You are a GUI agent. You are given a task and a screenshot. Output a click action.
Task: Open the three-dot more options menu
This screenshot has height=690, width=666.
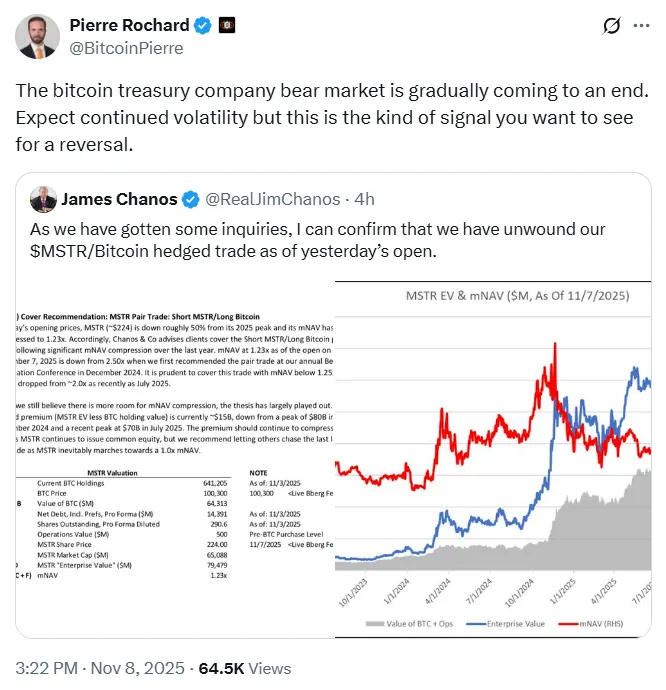coord(641,26)
